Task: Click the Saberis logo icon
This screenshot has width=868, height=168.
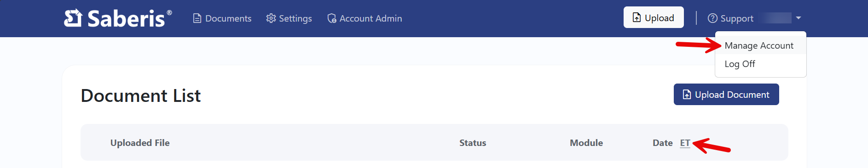Action: coord(73,18)
